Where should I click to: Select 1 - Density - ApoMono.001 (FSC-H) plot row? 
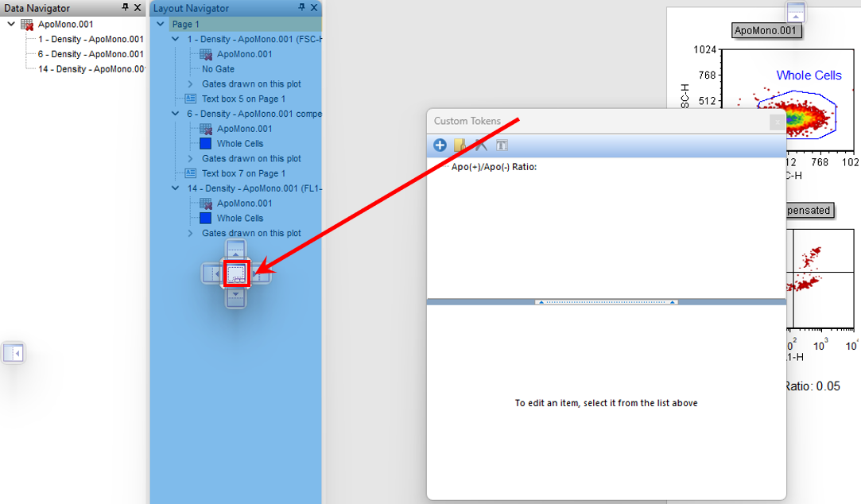[x=254, y=40]
